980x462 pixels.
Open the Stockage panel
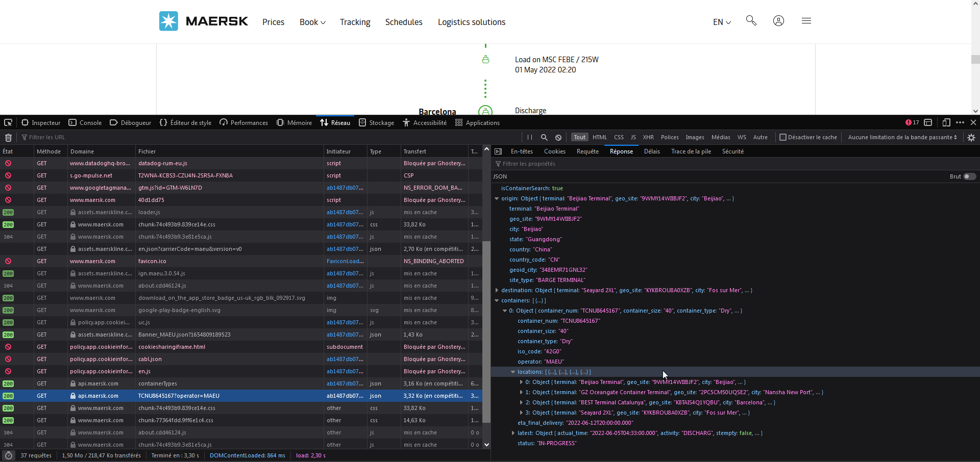point(376,122)
